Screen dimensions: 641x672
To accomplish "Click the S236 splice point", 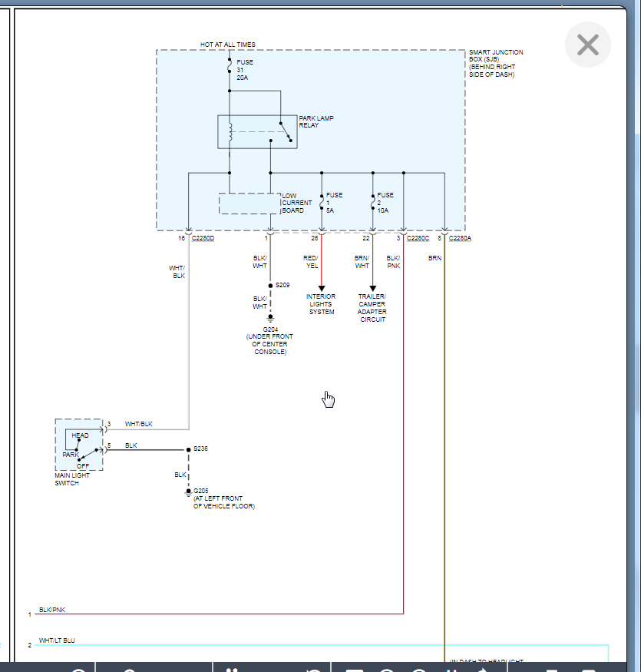I will coord(189,449).
